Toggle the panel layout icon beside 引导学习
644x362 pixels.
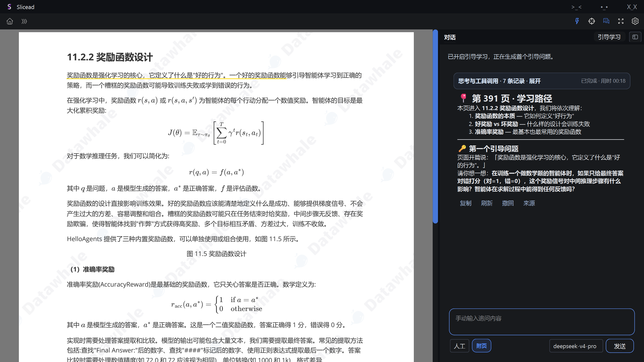click(635, 37)
